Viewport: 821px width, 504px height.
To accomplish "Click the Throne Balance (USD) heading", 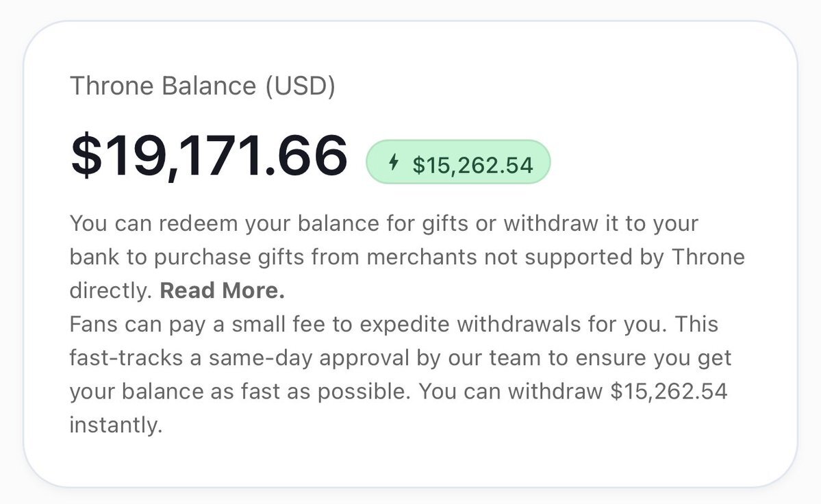I will point(203,86).
